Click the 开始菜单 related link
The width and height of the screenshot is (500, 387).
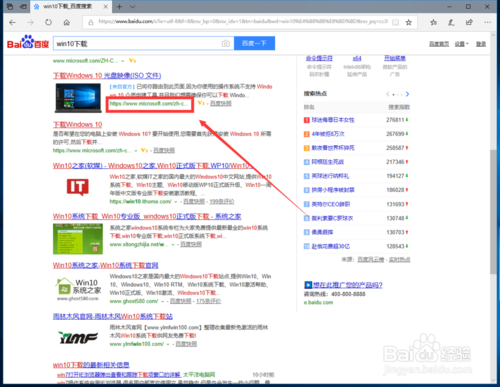(395, 58)
